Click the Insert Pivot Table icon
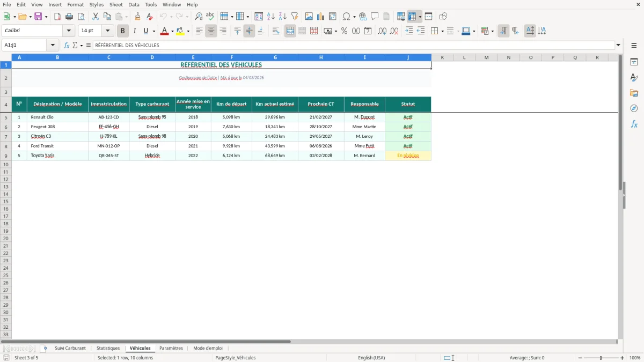Viewport: 644px width, 362px height. click(x=333, y=16)
